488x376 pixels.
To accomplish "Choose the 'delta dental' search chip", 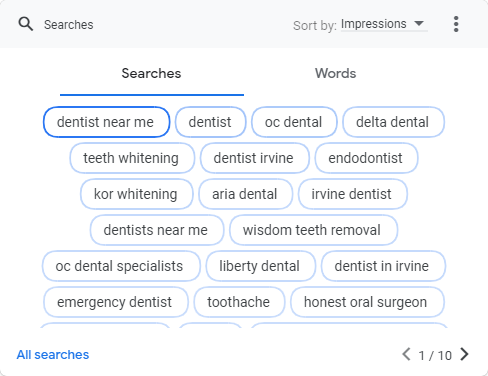I will [x=393, y=122].
